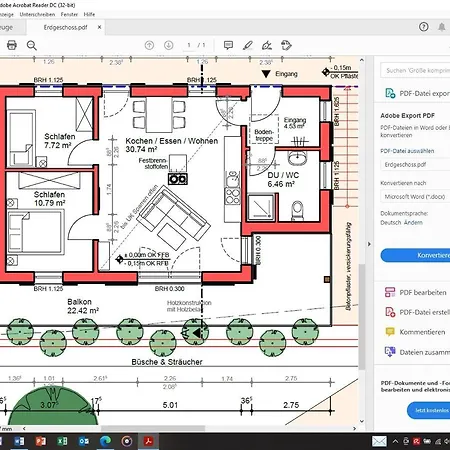
Task: Open the zoom/search magnifier tool
Action: (x=32, y=45)
